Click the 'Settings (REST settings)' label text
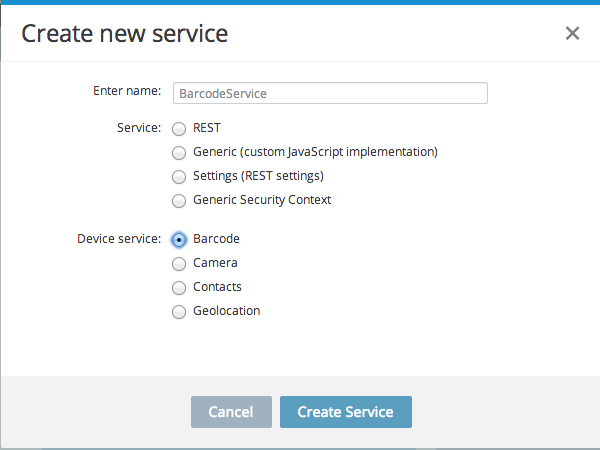 (x=258, y=176)
